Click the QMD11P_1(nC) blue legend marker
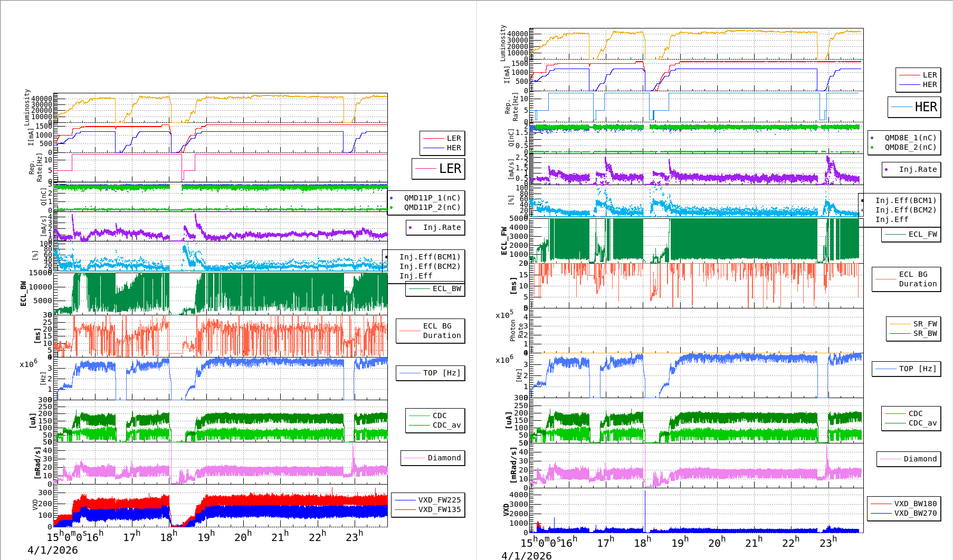The height and width of the screenshot is (560, 953). [x=391, y=198]
